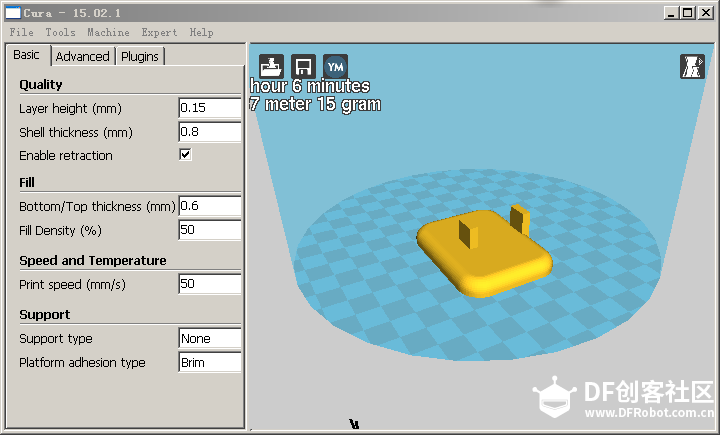Click the Cura window icon in the title bar
720x435 pixels.
click(x=13, y=13)
